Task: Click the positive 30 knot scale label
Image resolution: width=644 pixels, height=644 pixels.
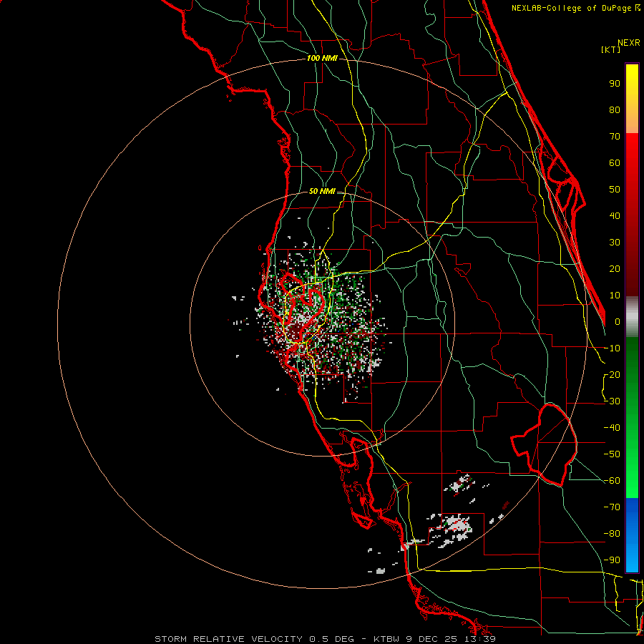Action: (x=615, y=243)
